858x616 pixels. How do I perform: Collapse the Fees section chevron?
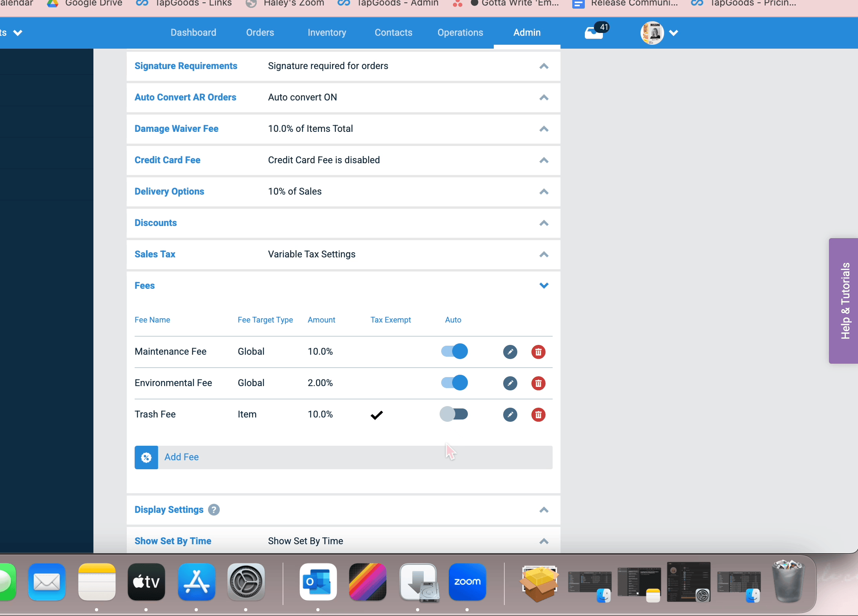544,285
